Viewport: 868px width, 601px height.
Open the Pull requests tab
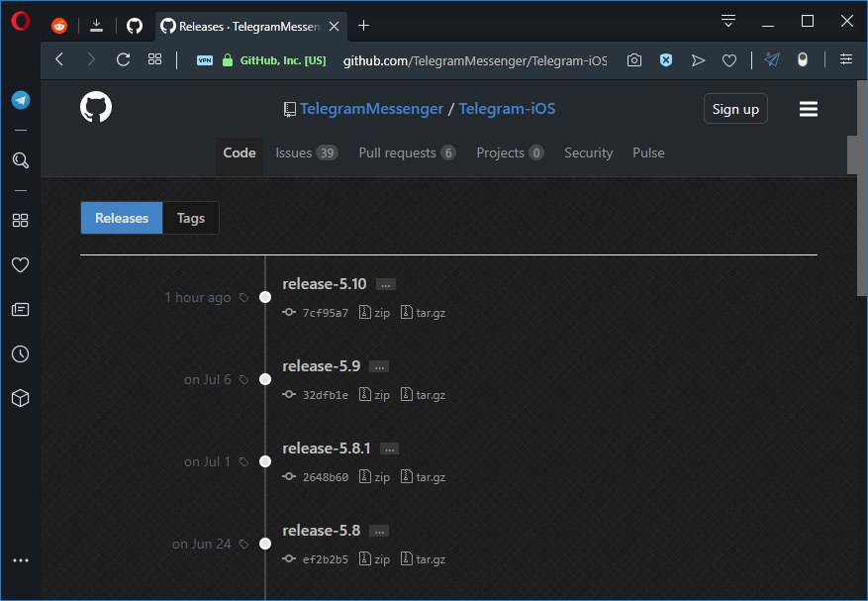pos(407,152)
